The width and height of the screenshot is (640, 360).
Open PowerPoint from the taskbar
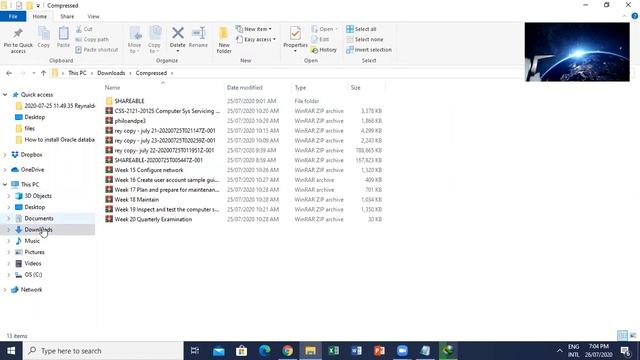click(x=379, y=351)
